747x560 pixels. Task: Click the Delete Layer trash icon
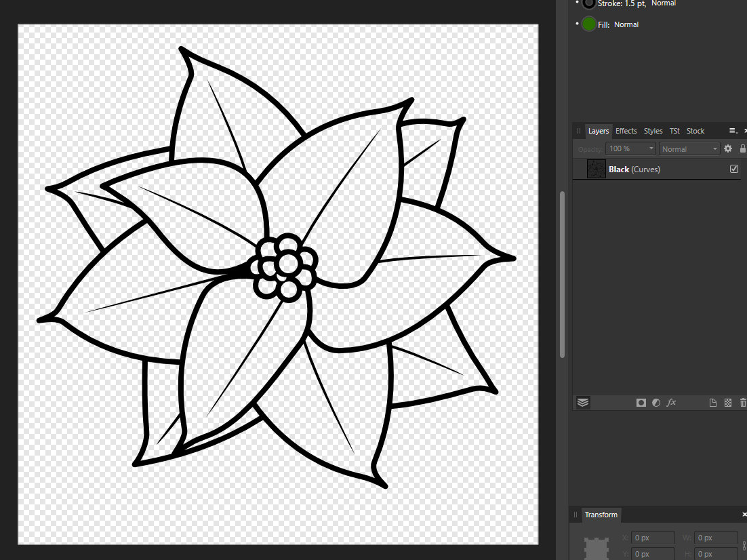[743, 403]
